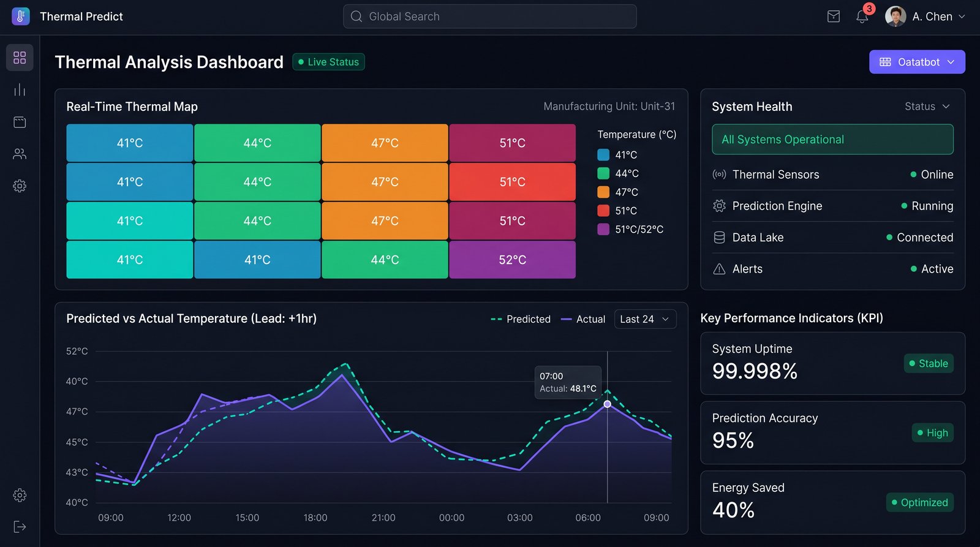980x547 pixels.
Task: Click the Connected status for Data Lake
Action: coord(920,238)
